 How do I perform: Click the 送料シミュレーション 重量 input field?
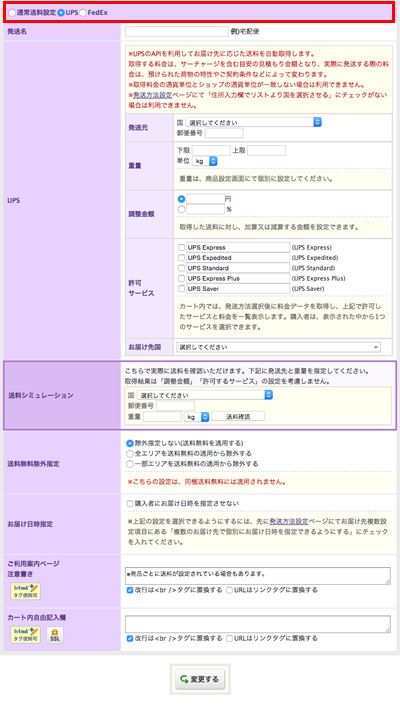(x=162, y=417)
